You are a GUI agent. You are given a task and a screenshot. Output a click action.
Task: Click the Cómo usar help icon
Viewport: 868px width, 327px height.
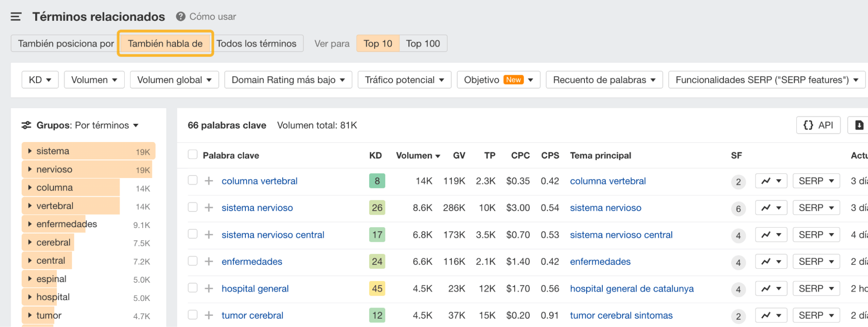181,17
